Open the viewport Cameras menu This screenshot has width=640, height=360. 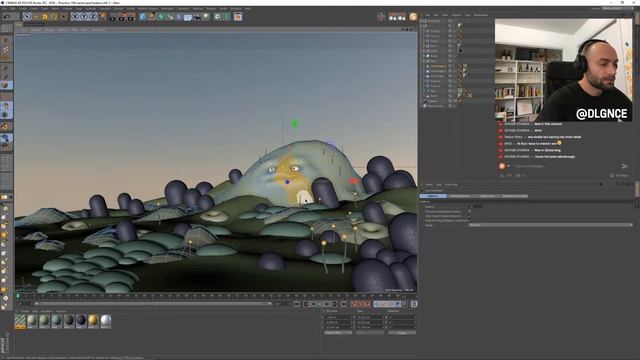click(x=36, y=29)
